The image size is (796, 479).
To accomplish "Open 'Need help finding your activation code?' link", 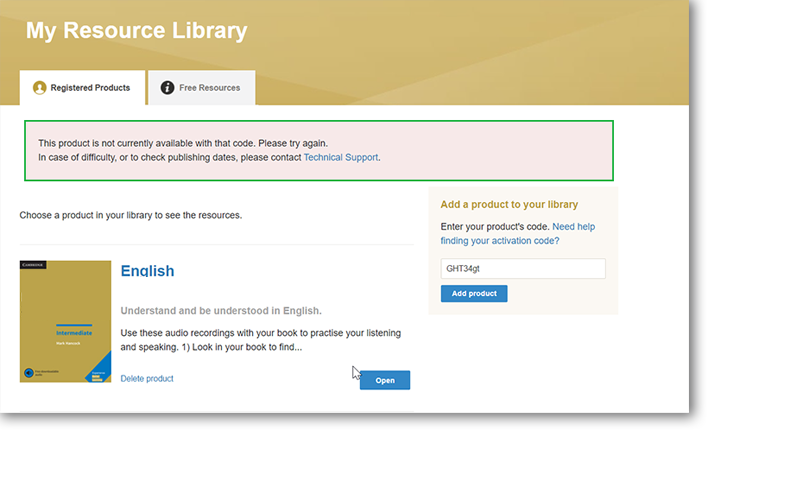I will click(x=517, y=234).
